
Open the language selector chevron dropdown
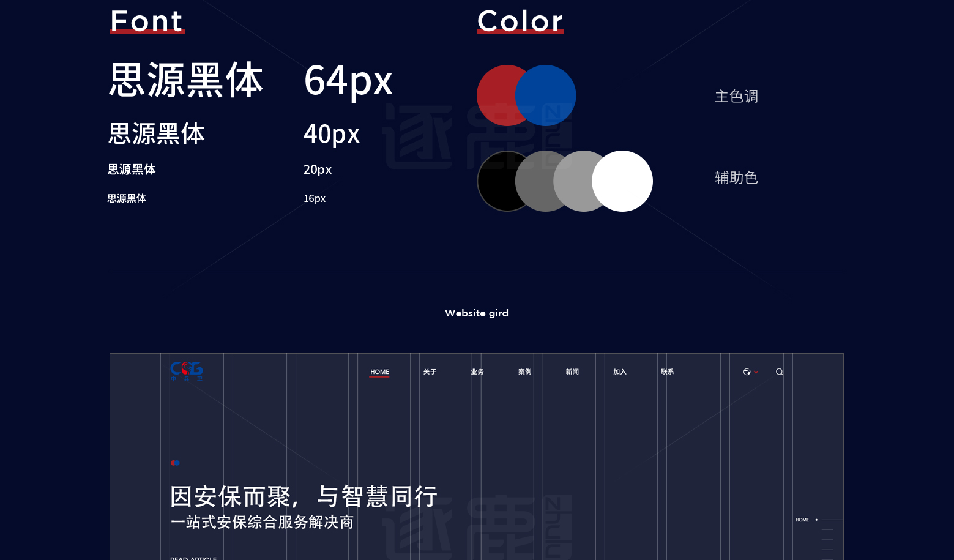[756, 371]
